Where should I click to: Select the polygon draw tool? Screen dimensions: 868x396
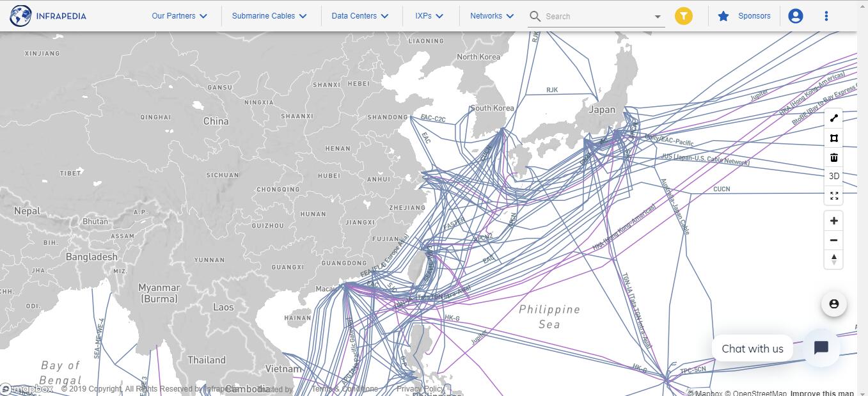point(833,138)
